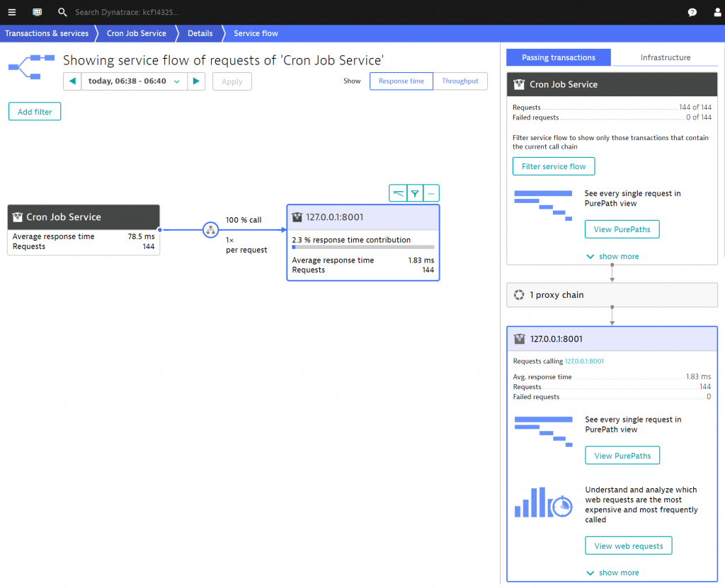Click the PurePath waterfall icon in Cron Job panel

[x=543, y=205]
